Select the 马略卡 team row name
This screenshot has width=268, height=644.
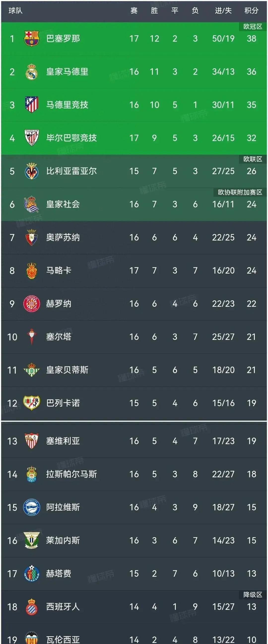59,271
